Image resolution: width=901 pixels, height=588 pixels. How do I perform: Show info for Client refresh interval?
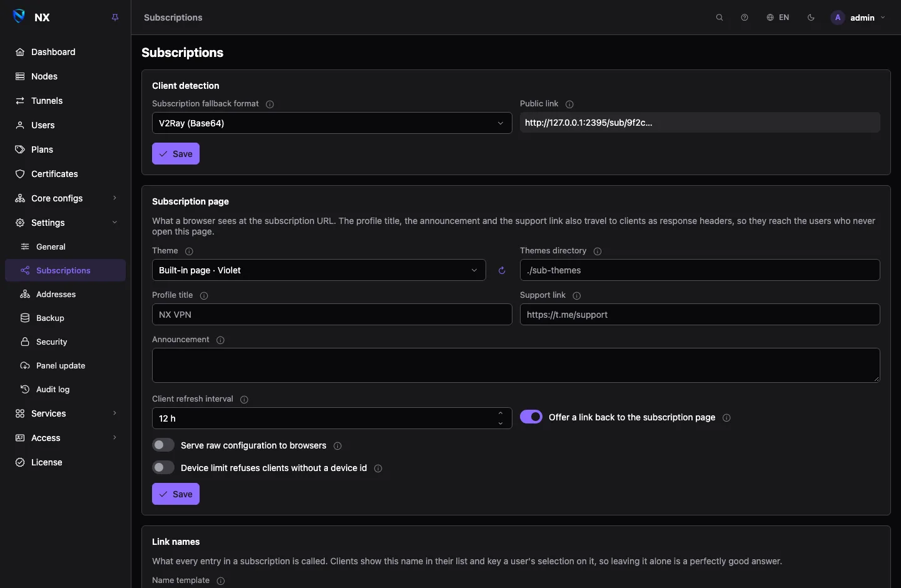(244, 400)
